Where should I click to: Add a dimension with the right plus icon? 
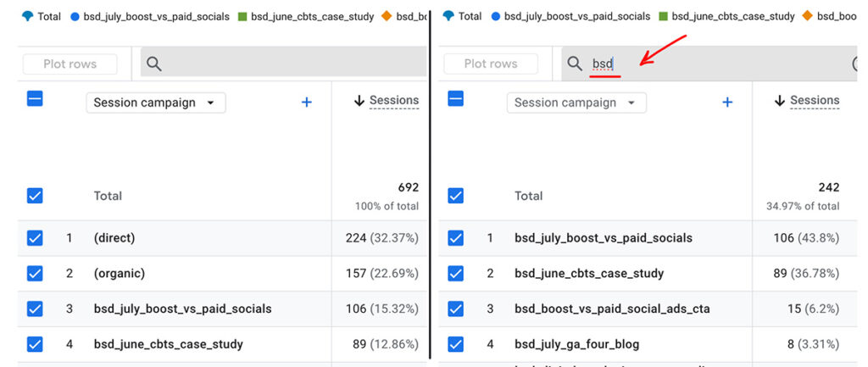tap(727, 103)
